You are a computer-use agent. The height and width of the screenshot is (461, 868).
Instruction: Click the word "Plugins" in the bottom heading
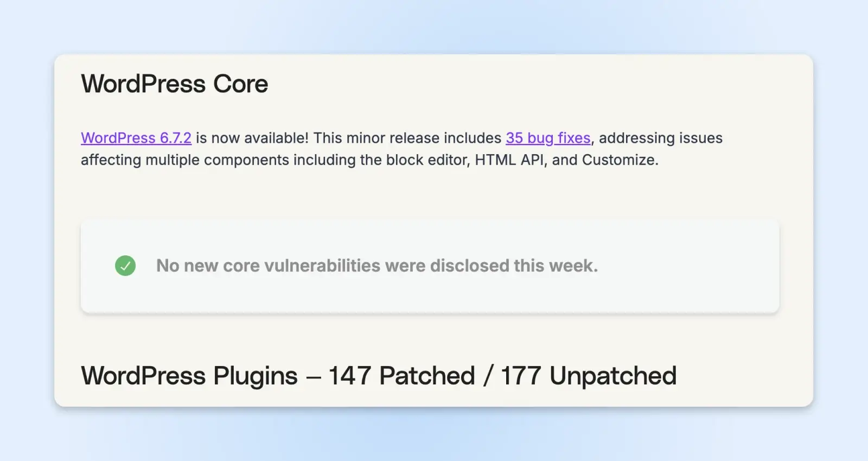pyautogui.click(x=255, y=376)
